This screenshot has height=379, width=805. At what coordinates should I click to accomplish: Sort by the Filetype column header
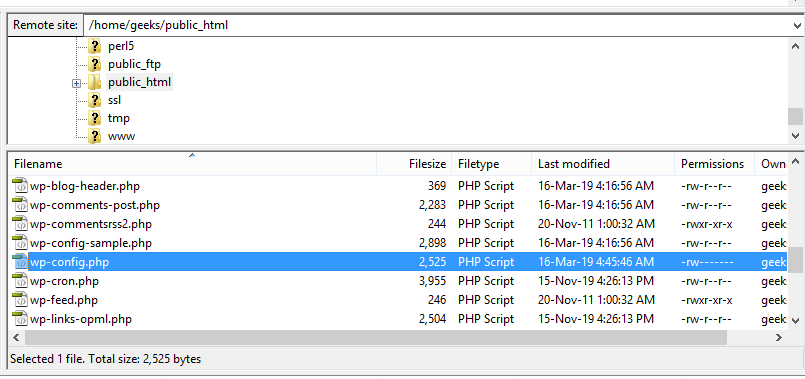tap(492, 164)
